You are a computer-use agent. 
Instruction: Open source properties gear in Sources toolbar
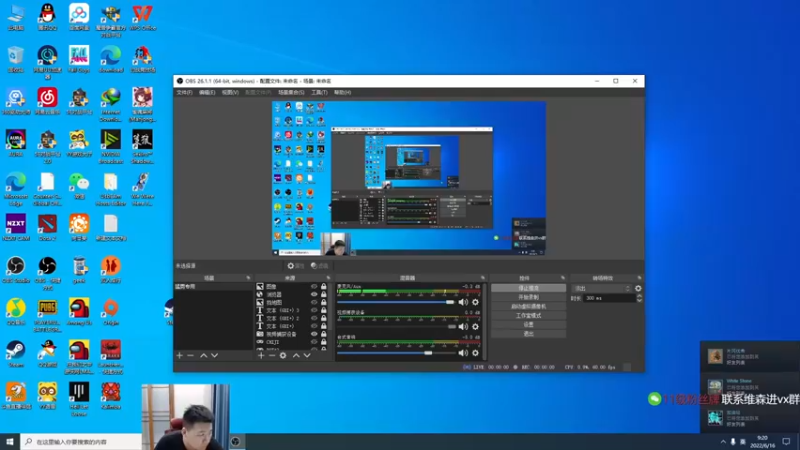coord(283,355)
